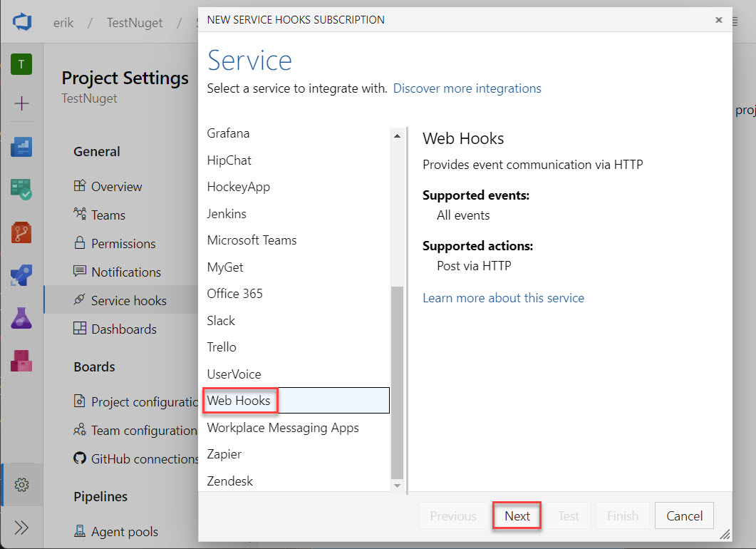Click the Service hooks plug icon
This screenshot has width=756, height=549.
point(80,299)
